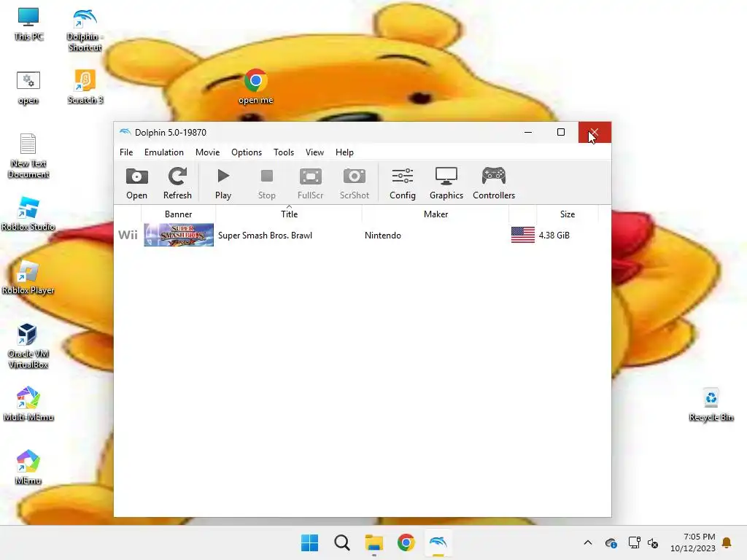Click the network display tray icon
The image size is (747, 560).
coord(634,542)
